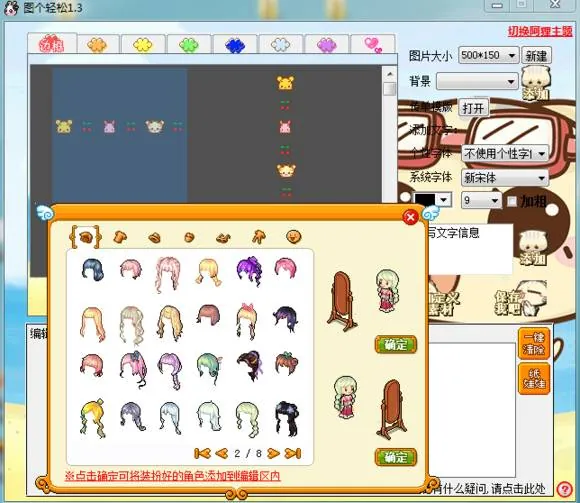Open the white flower tab

(281, 45)
